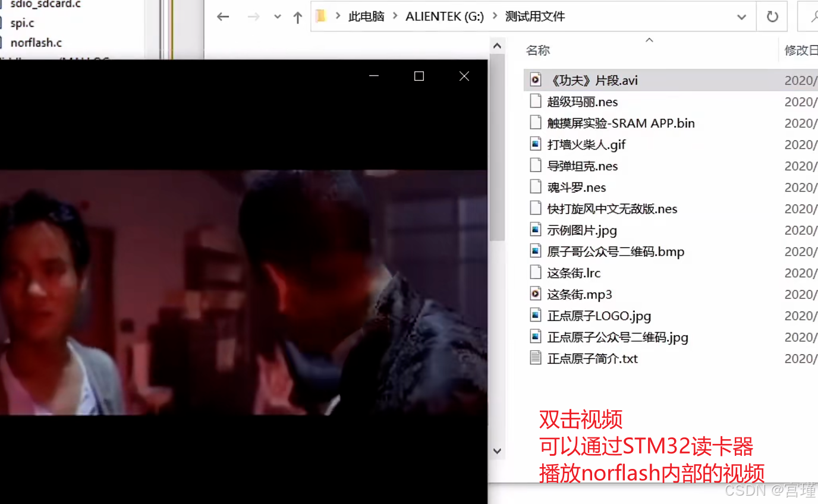Click file name 导弹坦克.nes
The width and height of the screenshot is (818, 504).
click(x=583, y=166)
